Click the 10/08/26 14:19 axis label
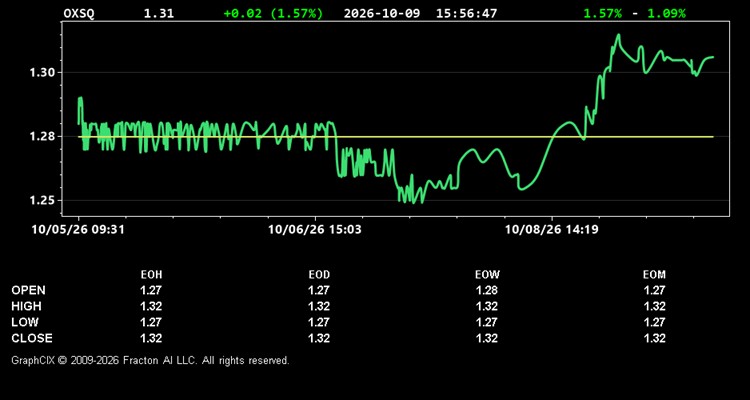The width and height of the screenshot is (750, 400). coord(551,230)
